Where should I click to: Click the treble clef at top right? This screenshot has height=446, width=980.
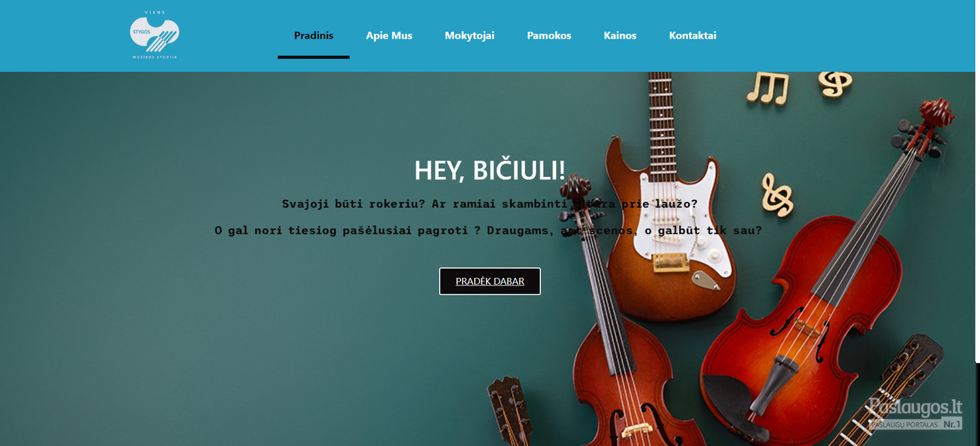click(834, 84)
